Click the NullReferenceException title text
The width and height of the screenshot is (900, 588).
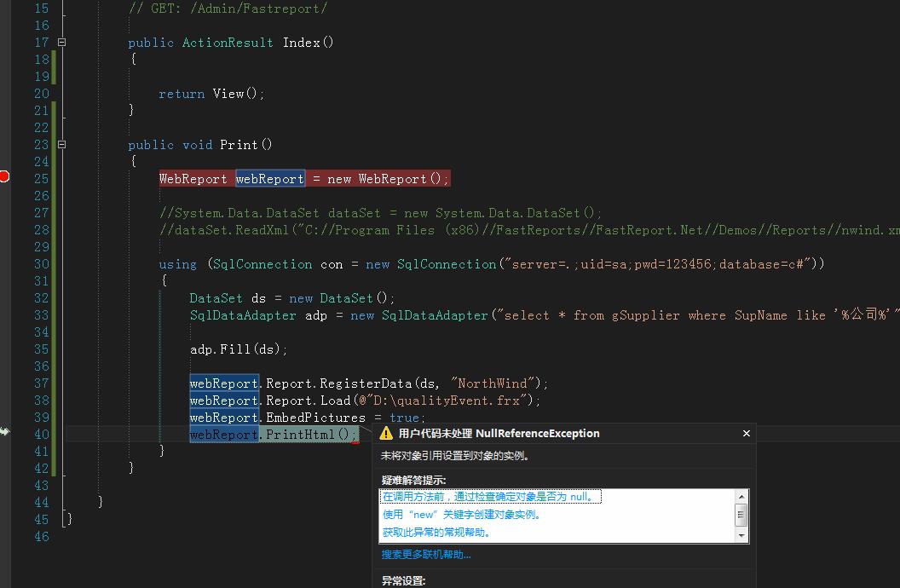(499, 433)
